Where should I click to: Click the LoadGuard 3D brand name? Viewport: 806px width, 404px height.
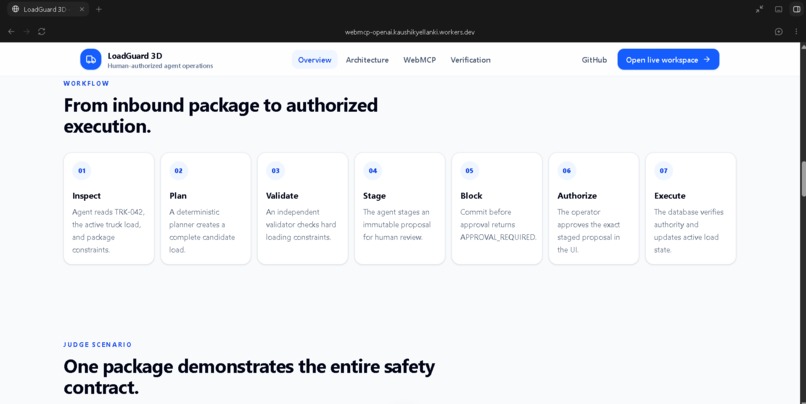(135, 56)
